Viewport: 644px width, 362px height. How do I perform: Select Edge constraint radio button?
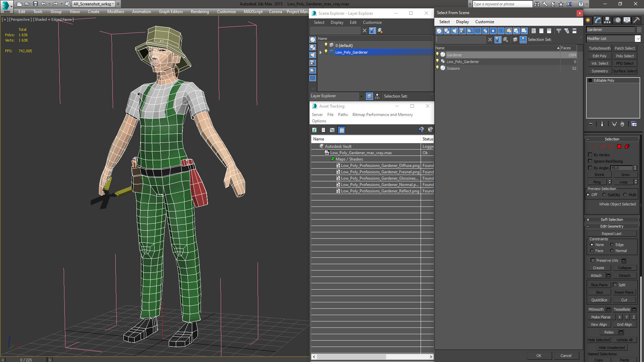click(x=612, y=245)
